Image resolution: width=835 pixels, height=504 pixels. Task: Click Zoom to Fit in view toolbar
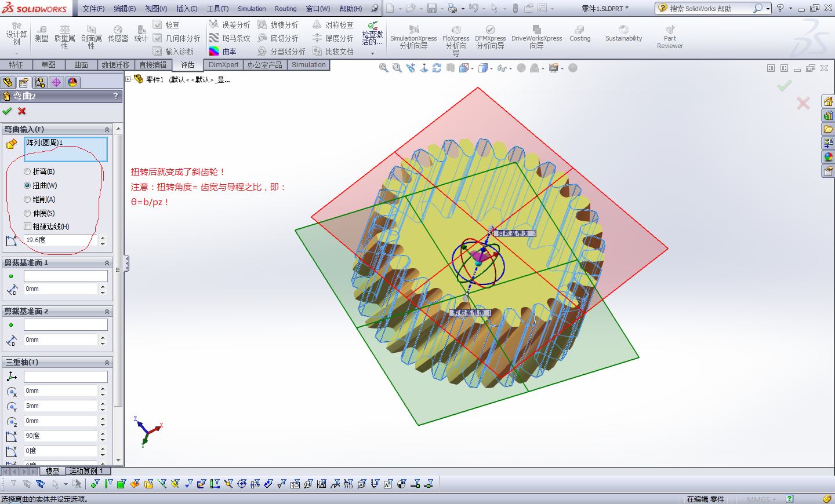[x=383, y=68]
